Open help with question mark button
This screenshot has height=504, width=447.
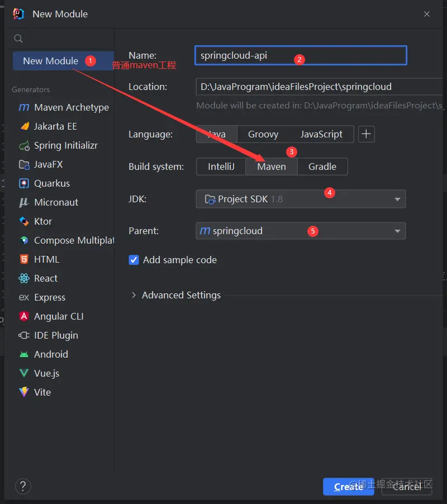point(23,486)
